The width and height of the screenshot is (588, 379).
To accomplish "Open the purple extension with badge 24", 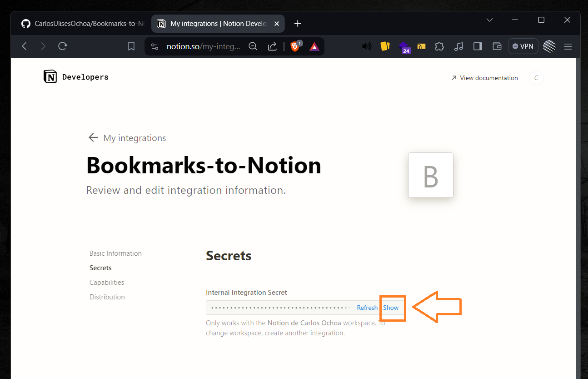I will (404, 47).
